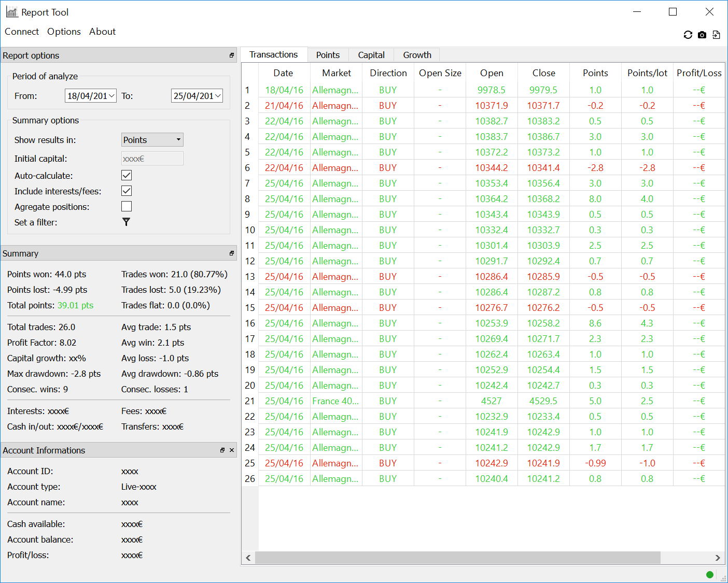Enable the Agregate positions checkbox
This screenshot has height=583, width=728.
(127, 206)
